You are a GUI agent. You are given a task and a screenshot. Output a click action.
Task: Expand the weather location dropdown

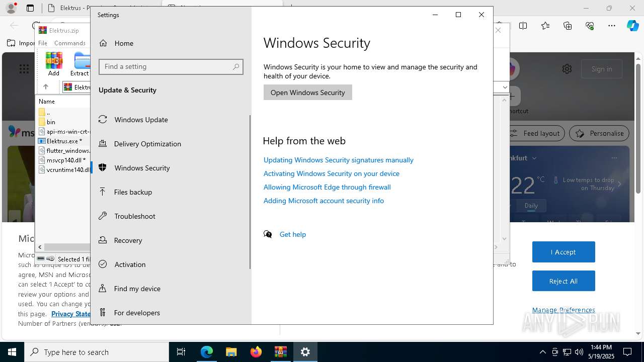coord(534,158)
